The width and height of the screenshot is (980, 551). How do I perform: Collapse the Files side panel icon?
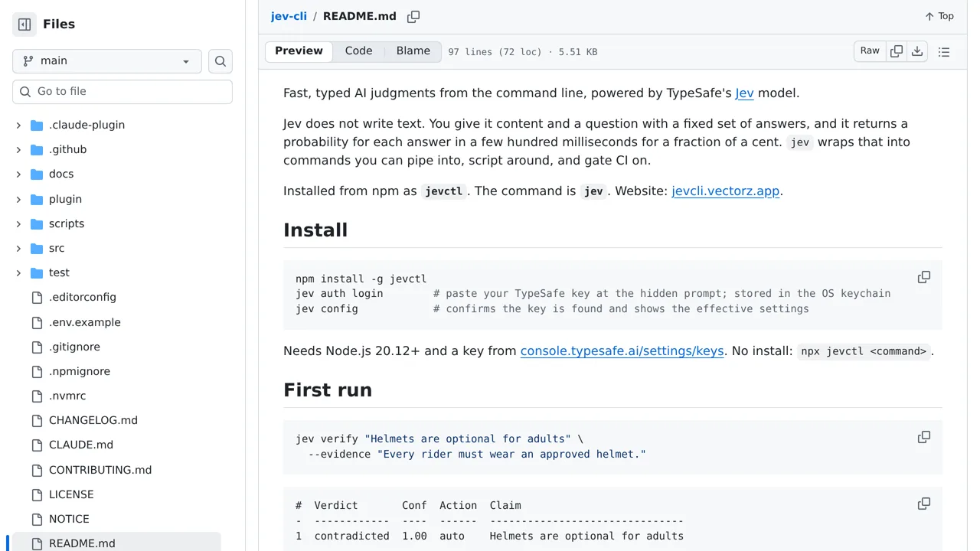coord(24,24)
